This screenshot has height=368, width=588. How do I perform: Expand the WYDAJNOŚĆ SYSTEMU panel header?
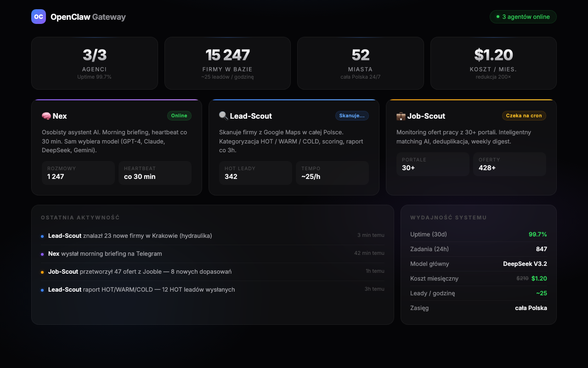tap(448, 218)
